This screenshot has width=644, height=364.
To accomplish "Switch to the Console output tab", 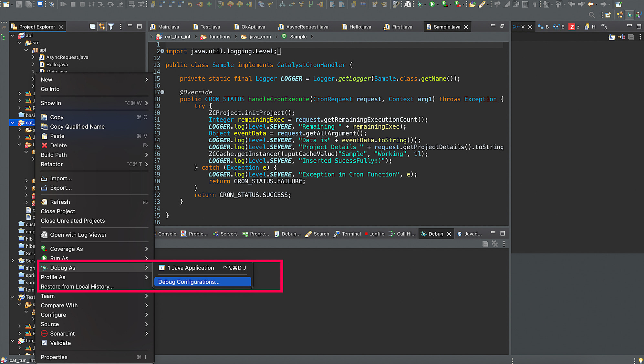I will (x=167, y=233).
